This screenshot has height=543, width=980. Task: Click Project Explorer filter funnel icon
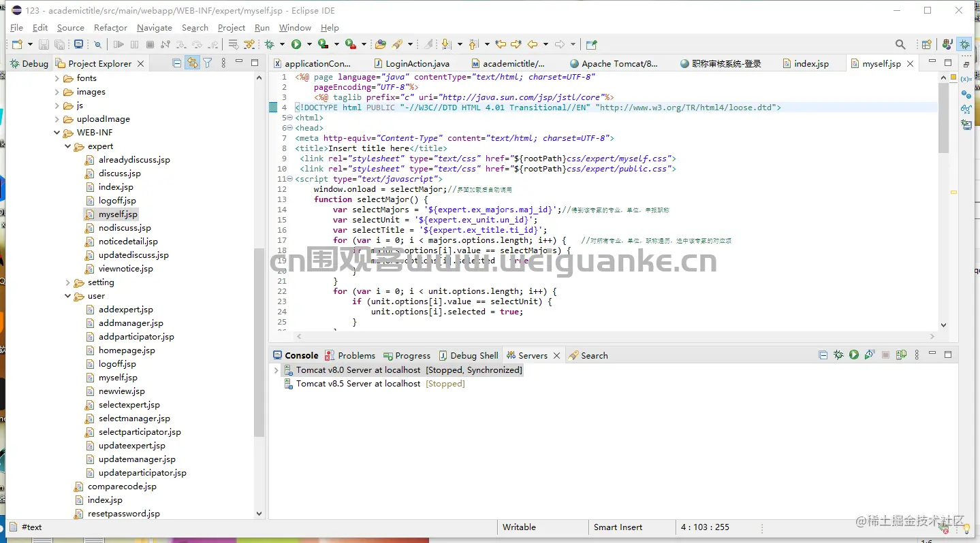[x=207, y=63]
